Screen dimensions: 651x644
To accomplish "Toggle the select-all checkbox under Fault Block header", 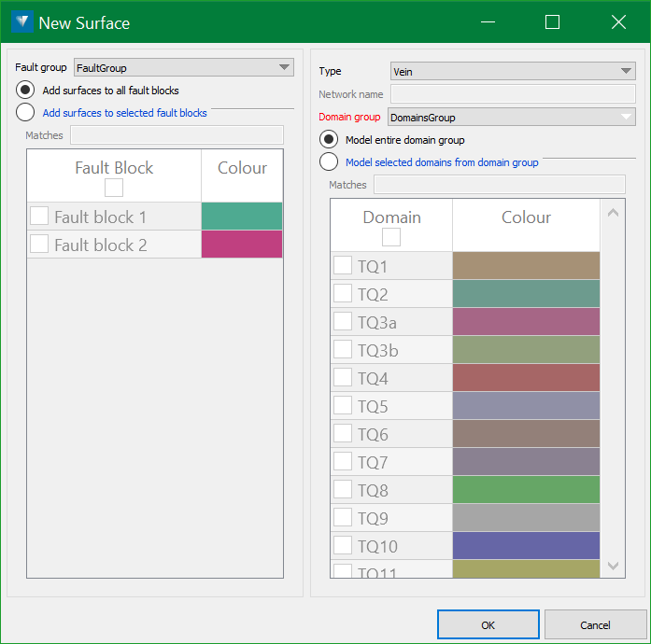I will pos(113,189).
